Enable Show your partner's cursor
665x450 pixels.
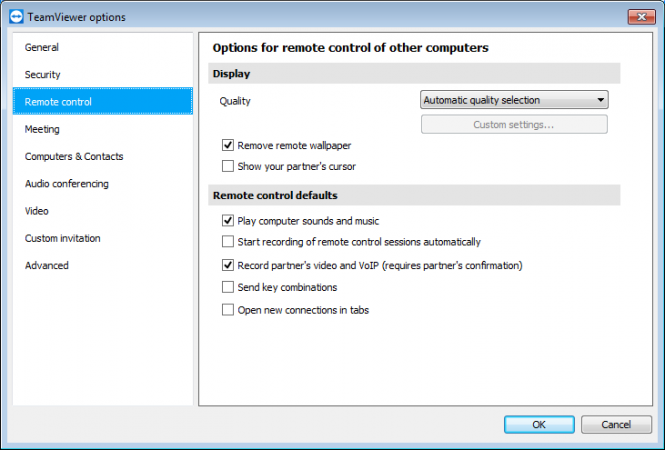point(228,166)
